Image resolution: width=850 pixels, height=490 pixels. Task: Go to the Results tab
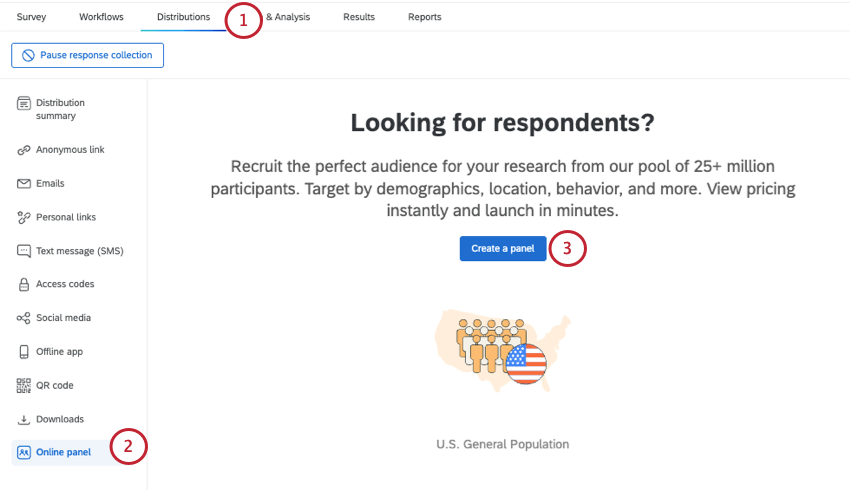coord(359,17)
